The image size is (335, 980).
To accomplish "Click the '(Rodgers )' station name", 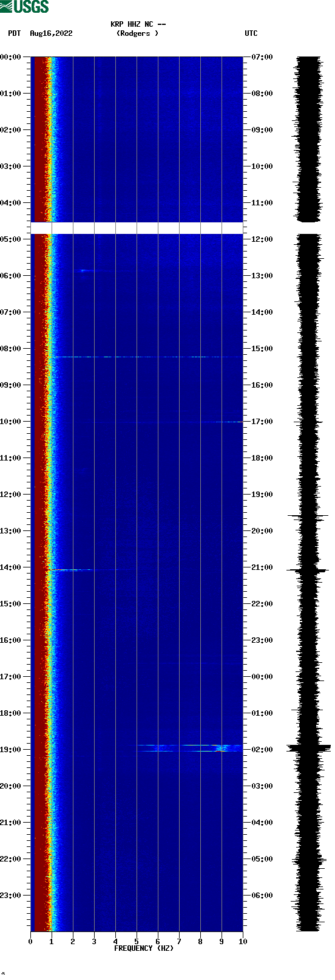I will pos(137,33).
